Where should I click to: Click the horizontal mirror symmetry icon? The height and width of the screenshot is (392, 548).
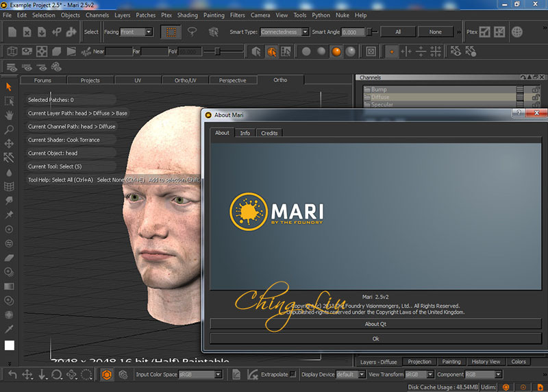(421, 51)
